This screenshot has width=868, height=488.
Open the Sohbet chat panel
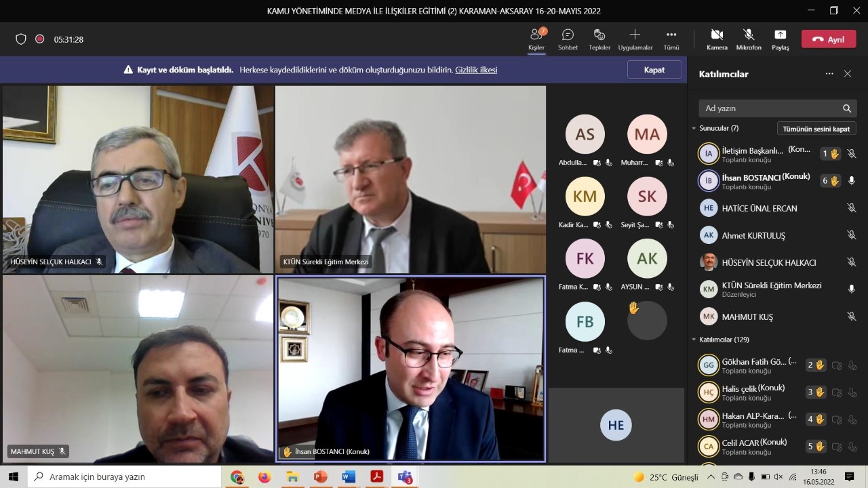pos(568,39)
